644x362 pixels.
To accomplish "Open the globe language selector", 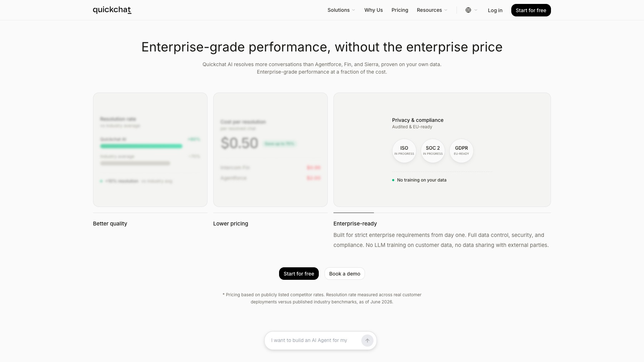I will [x=471, y=10].
